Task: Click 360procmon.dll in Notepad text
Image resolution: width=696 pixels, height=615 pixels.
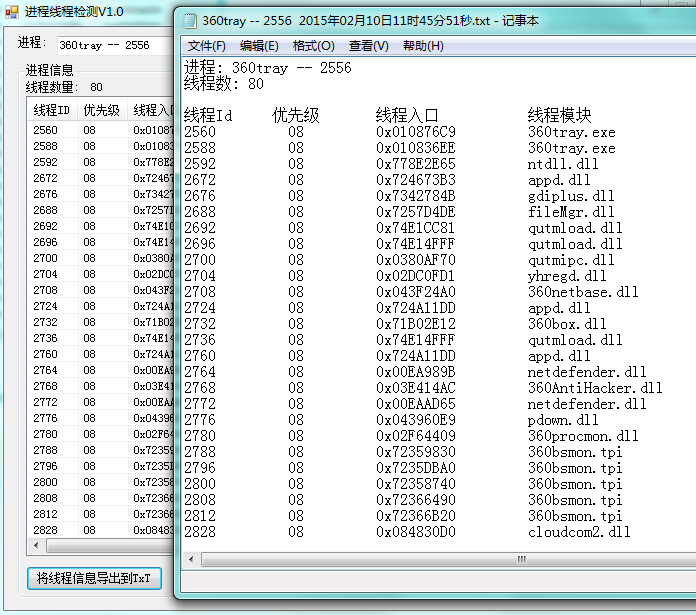Action: pyautogui.click(x=583, y=436)
